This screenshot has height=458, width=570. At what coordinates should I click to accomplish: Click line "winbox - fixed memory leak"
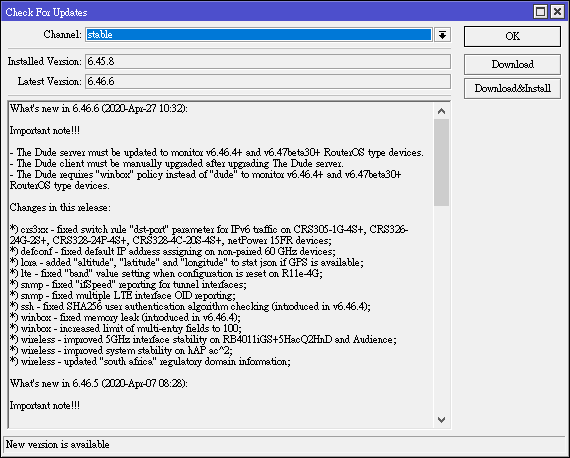click(x=125, y=317)
